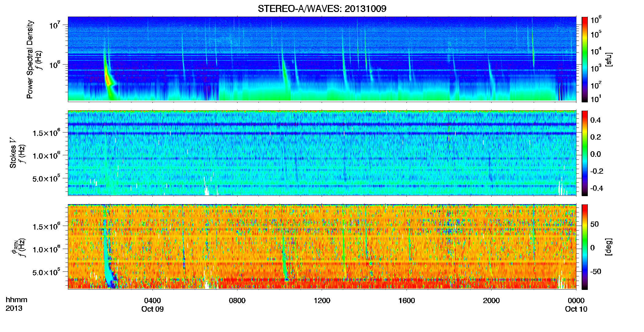644x332 pixels.
Task: Click the 50 value on degrees color bar
Action: [595, 224]
